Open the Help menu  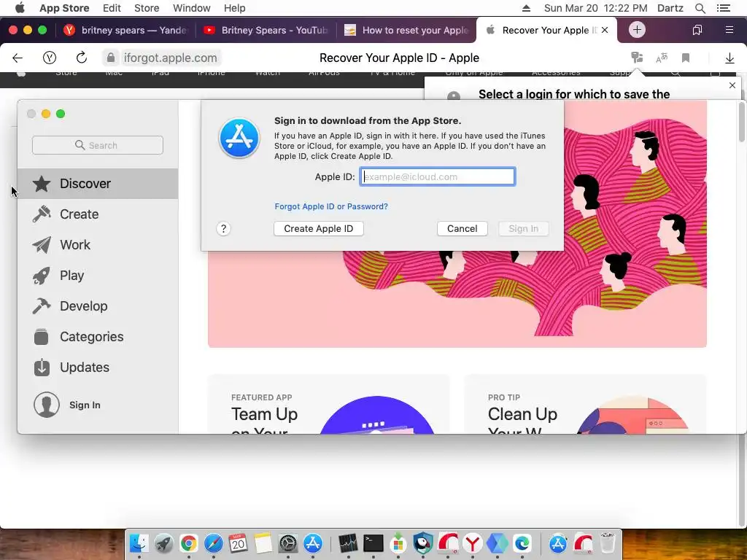point(235,8)
